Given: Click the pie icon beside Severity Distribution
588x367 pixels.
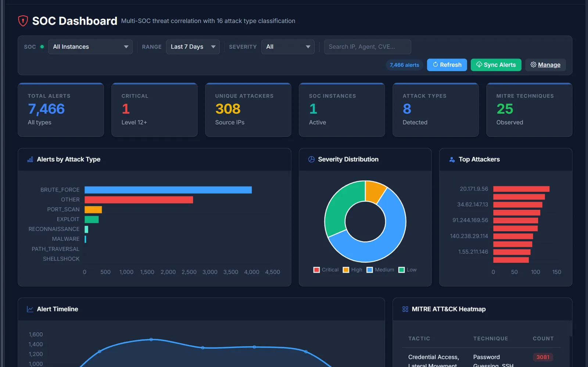Looking at the screenshot, I should click(x=311, y=159).
